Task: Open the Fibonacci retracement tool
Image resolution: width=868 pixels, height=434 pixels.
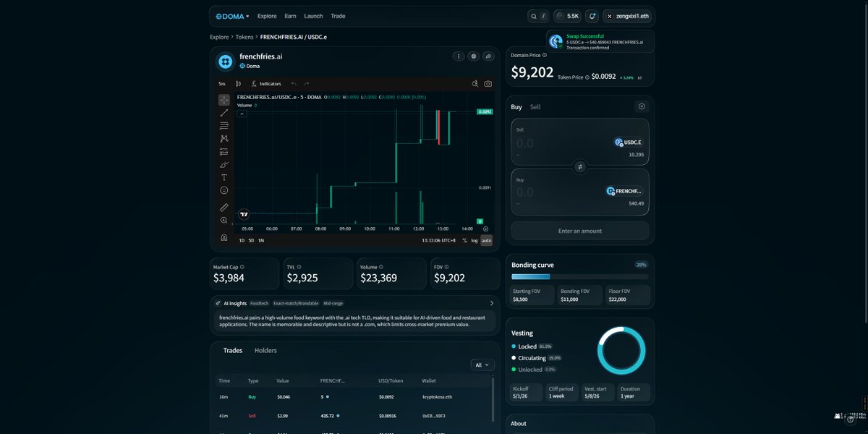Action: pos(224,126)
